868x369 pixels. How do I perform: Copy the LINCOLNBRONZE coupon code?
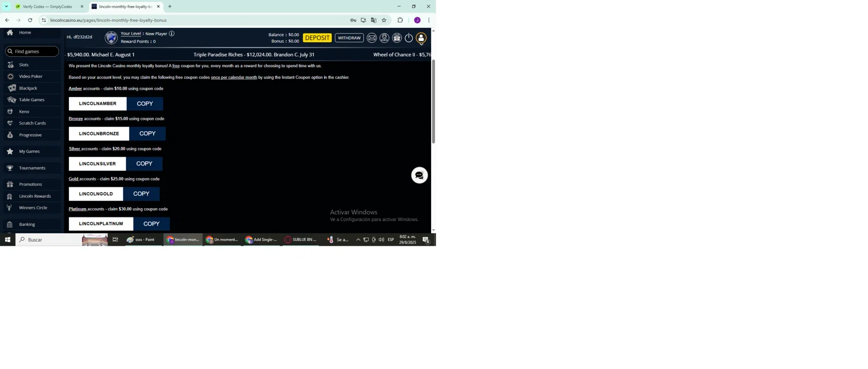click(x=148, y=134)
